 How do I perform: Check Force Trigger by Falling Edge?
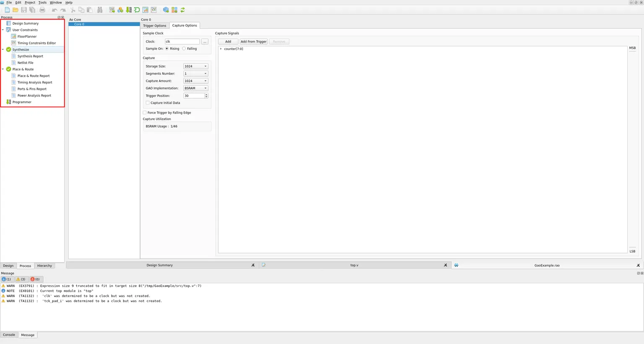click(145, 112)
